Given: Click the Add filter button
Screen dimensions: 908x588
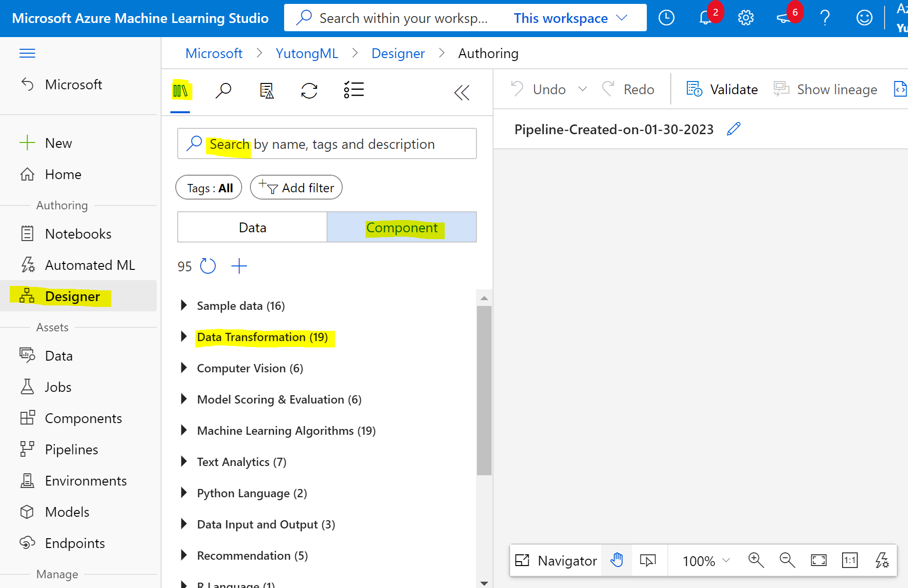Looking at the screenshot, I should pos(296,187).
